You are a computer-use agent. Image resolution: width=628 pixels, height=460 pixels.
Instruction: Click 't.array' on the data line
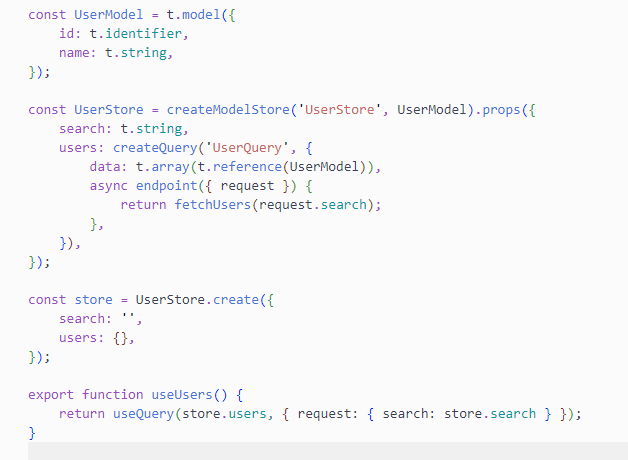click(163, 167)
